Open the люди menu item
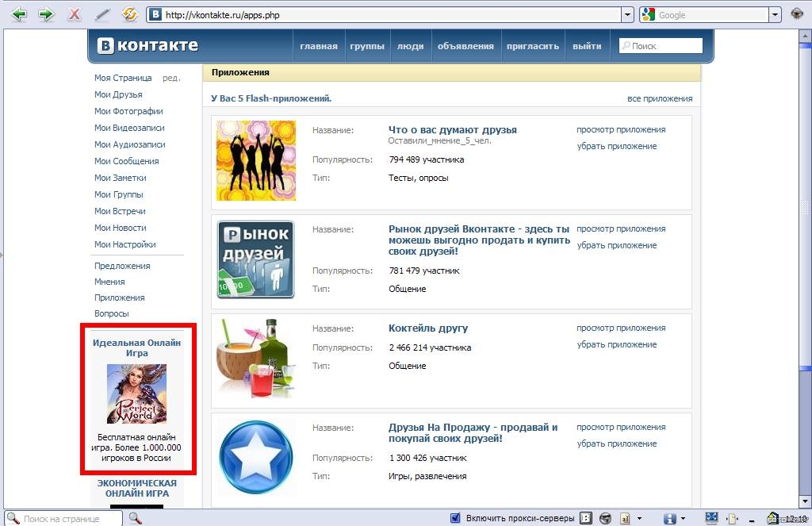The width and height of the screenshot is (812, 526). tap(411, 46)
